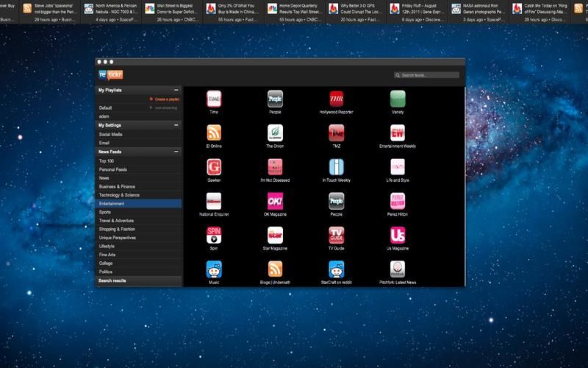This screenshot has width=588, height=368.
Task: Open Wall Street Is Biggest Donor ticker story
Action: click(173, 12)
